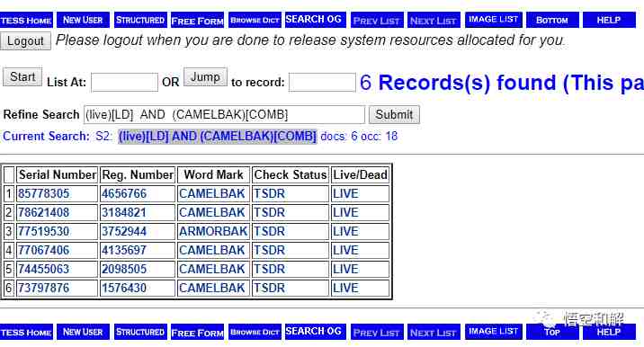
Task: Open the ARMORBAK word mark link
Action: (213, 231)
